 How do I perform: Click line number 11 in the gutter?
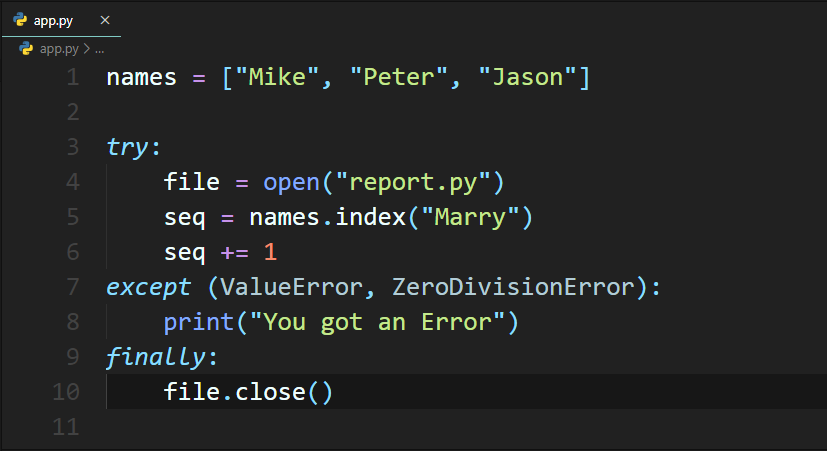pos(66,427)
